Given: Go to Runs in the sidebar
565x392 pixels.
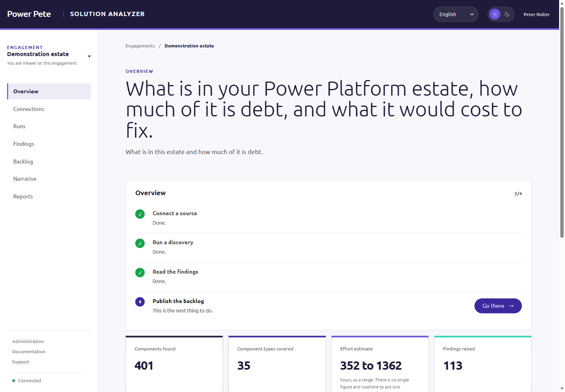Looking at the screenshot, I should point(49,126).
